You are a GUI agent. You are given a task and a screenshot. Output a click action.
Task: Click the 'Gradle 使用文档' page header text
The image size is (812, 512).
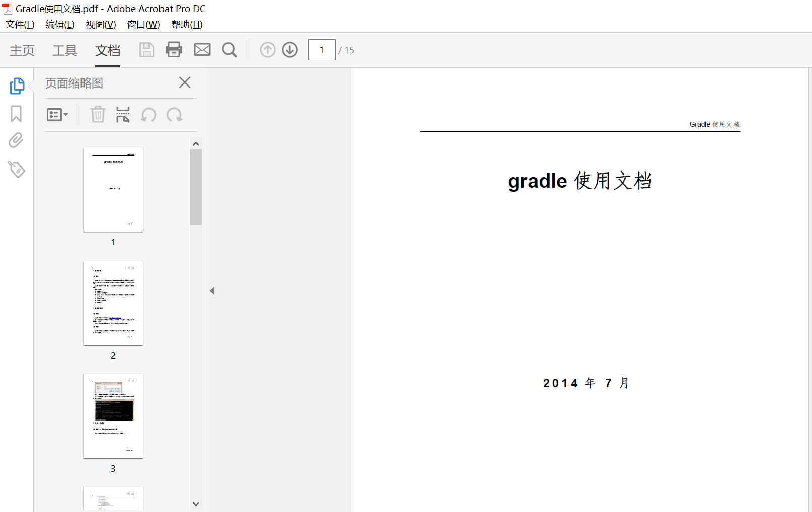(714, 124)
